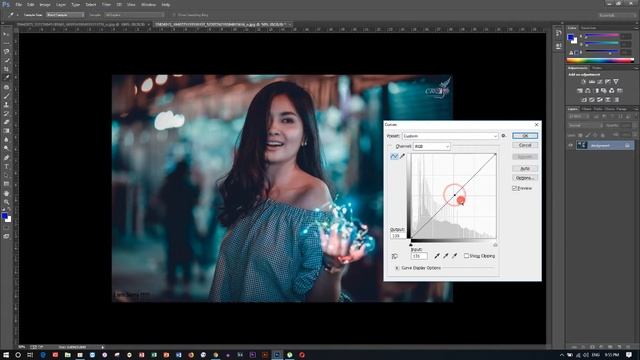The image size is (640, 360).
Task: Select the Spot Healing Brush tool
Action: (x=6, y=87)
